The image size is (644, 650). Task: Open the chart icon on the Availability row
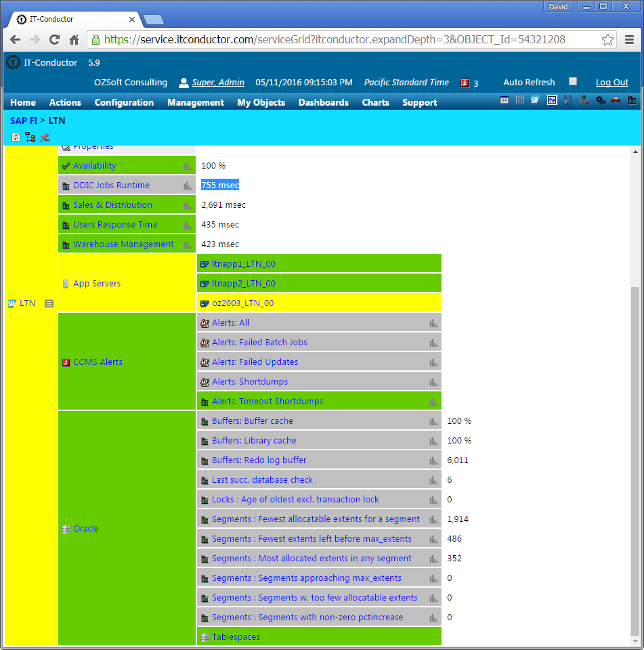[x=188, y=167]
